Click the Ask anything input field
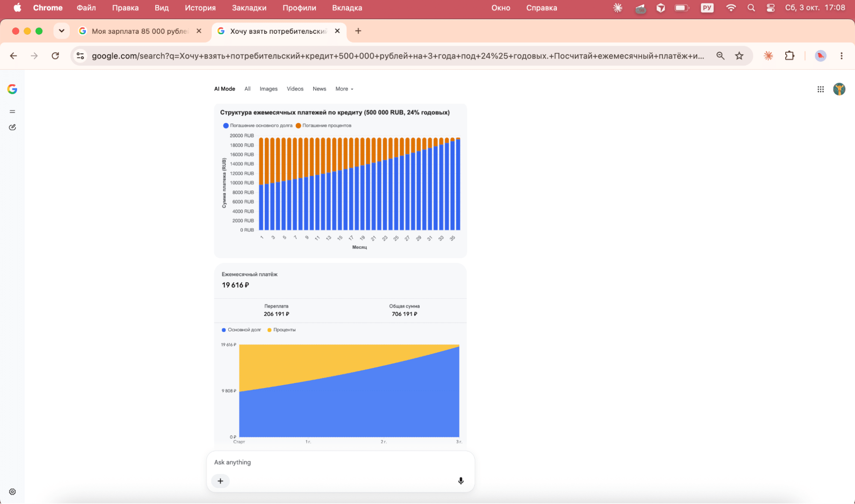 coord(340,462)
